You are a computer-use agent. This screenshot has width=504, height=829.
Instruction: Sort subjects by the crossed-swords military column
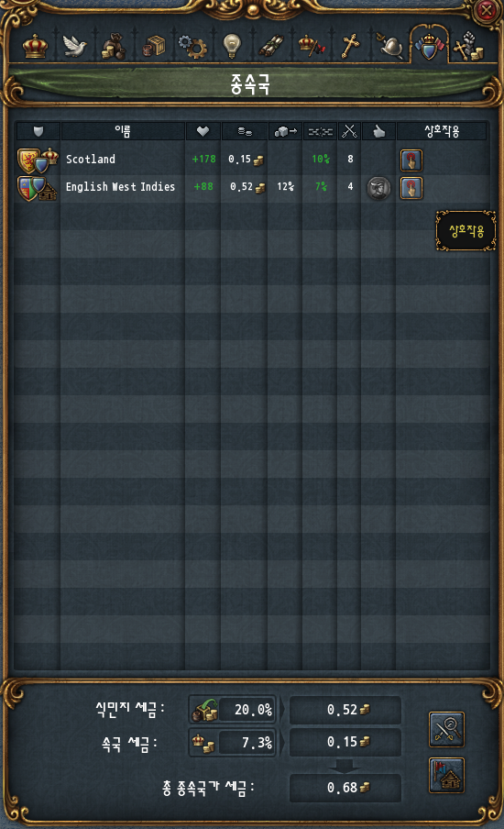click(349, 131)
